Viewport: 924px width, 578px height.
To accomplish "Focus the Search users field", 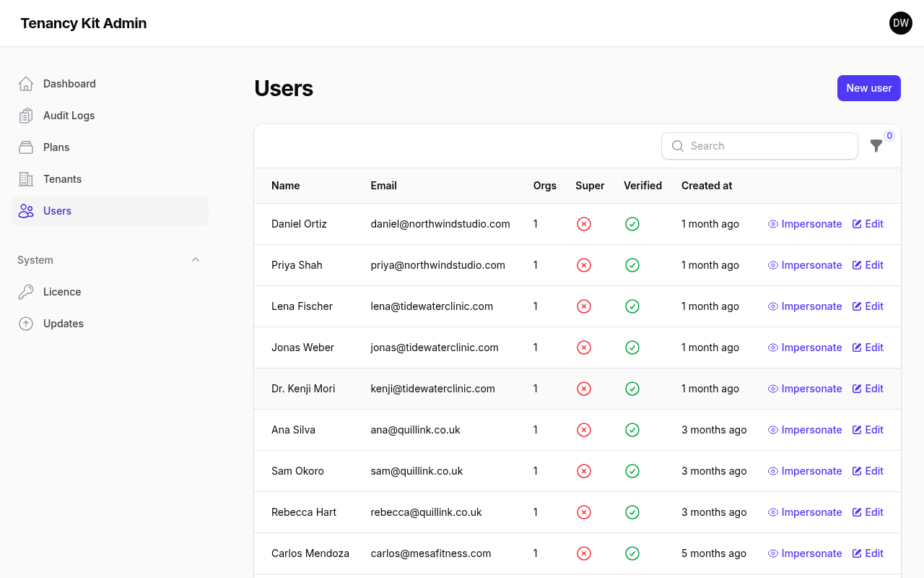I will (759, 146).
